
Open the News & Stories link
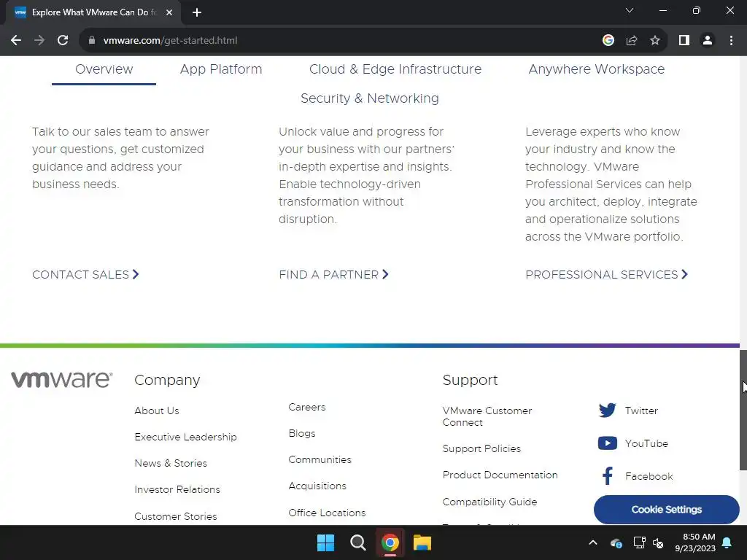[x=171, y=463]
